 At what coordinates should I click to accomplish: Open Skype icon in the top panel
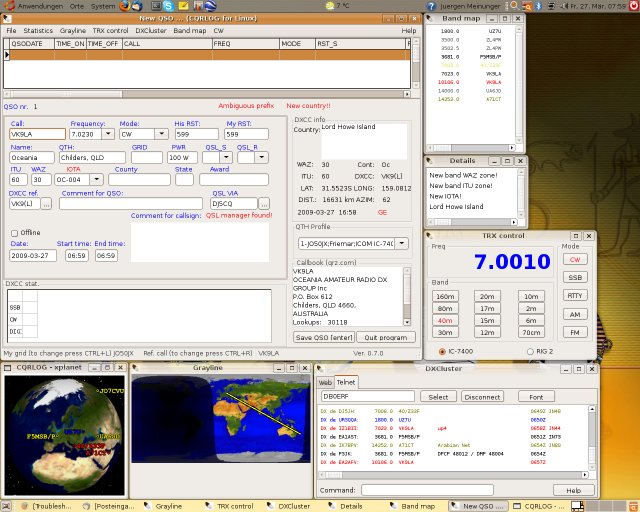(169, 6)
